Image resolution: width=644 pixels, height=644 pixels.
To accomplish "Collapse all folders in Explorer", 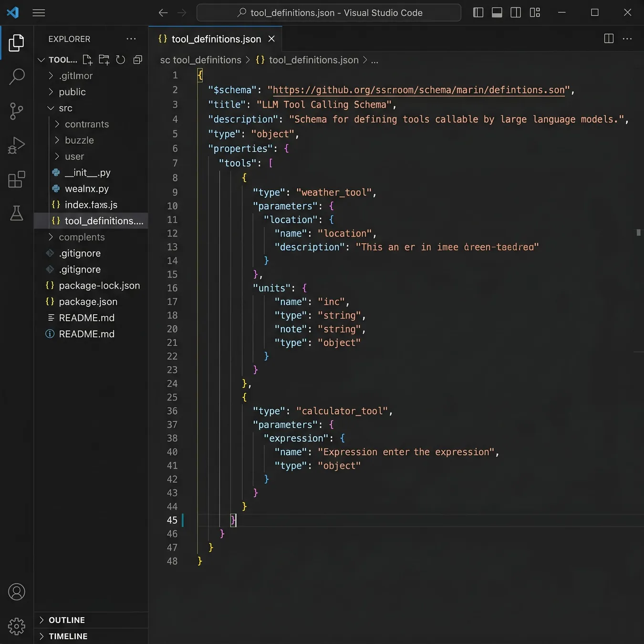I will pyautogui.click(x=138, y=60).
